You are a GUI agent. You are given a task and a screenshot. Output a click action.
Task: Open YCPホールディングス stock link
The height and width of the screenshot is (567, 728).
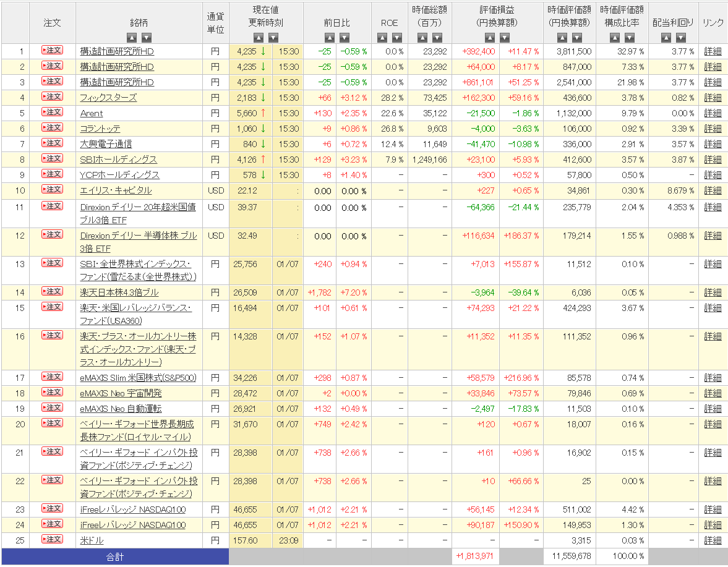(x=120, y=175)
